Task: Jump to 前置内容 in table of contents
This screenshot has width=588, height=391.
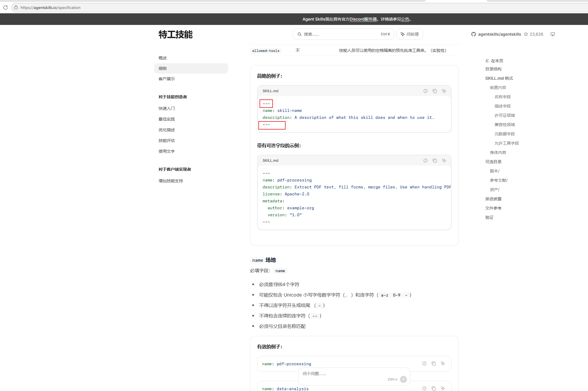Action: (x=498, y=88)
